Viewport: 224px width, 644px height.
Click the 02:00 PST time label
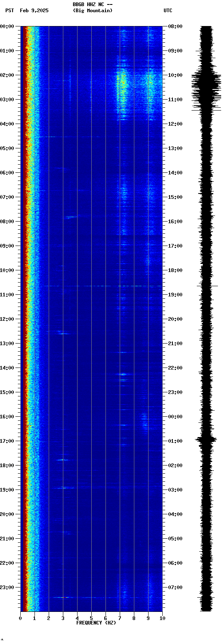click(7, 75)
